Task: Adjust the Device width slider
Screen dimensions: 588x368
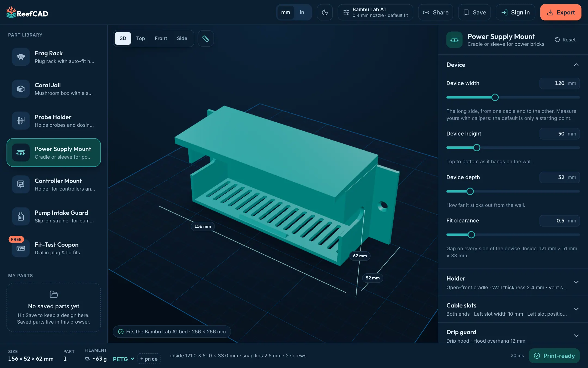Action: (x=513, y=97)
